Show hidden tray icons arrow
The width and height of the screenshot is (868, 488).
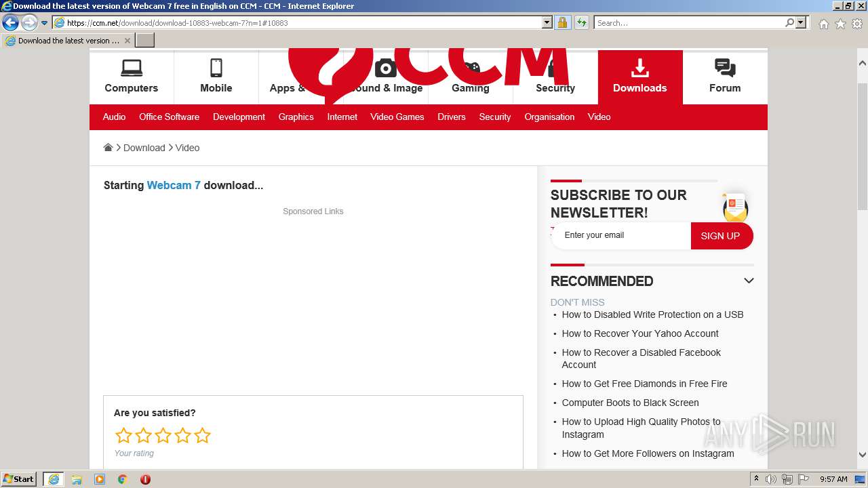756,479
